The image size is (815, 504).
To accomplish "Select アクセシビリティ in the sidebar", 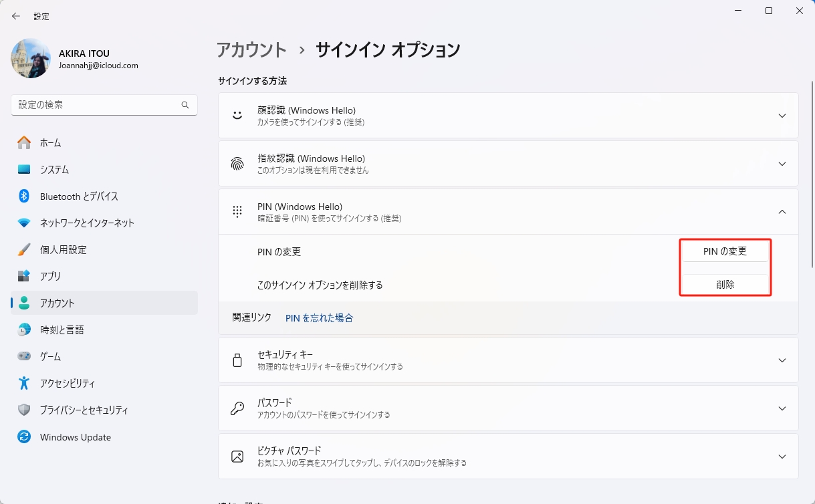I will coord(67,383).
